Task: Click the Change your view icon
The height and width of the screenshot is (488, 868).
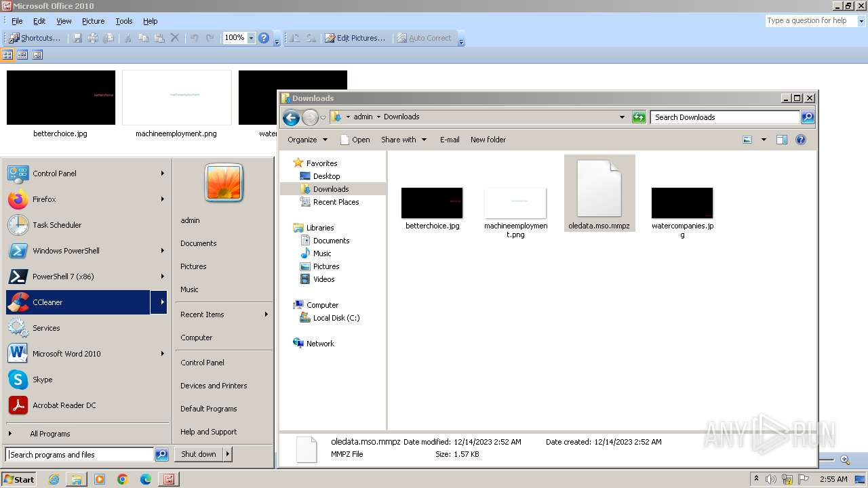Action: coord(747,140)
